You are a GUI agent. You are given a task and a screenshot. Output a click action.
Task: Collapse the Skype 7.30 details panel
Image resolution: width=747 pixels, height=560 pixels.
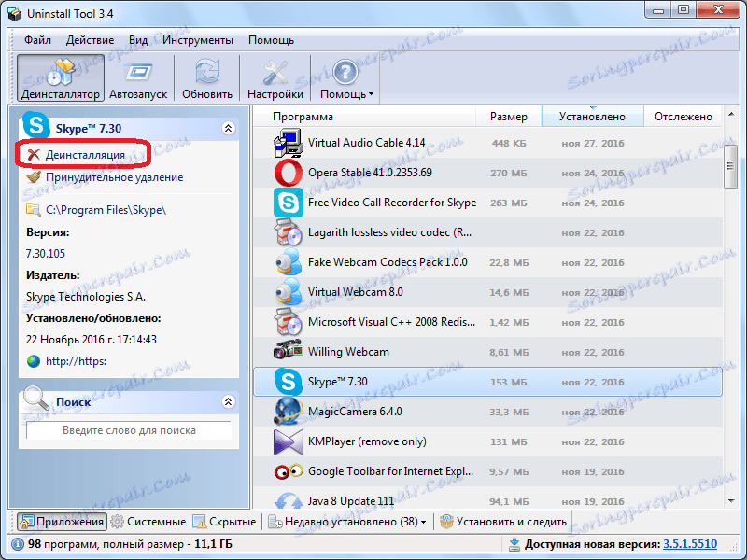(228, 128)
